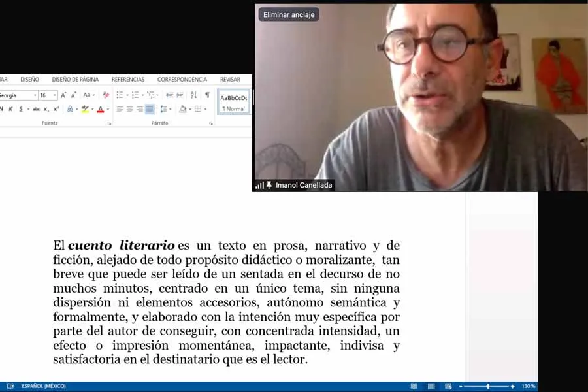Apply superscript formatting
Screen dimensions: 588x392
pyautogui.click(x=55, y=107)
